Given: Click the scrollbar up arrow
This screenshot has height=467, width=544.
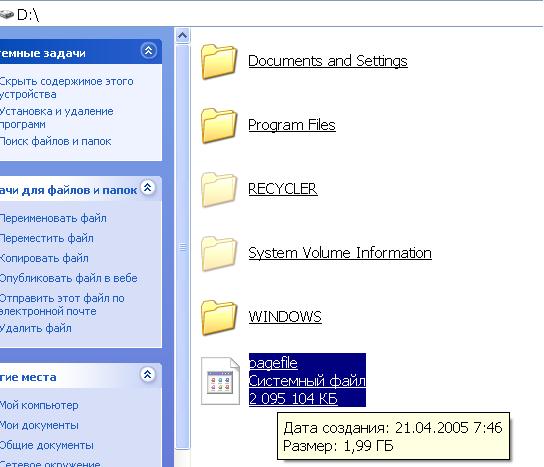Looking at the screenshot, I should (182, 35).
